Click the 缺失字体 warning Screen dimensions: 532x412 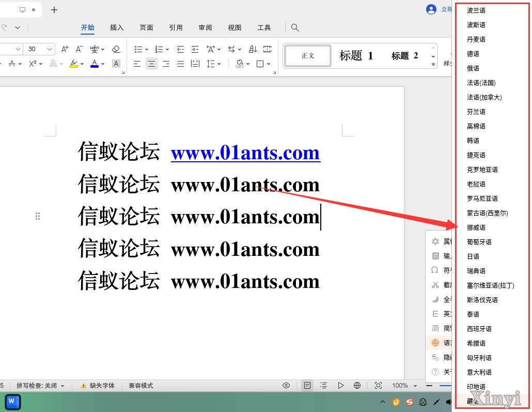(98, 386)
